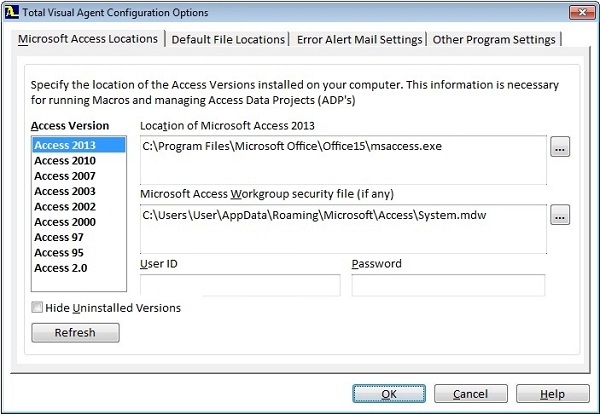
Task: Select the Microsoft Access Locations tab
Action: coord(88,39)
